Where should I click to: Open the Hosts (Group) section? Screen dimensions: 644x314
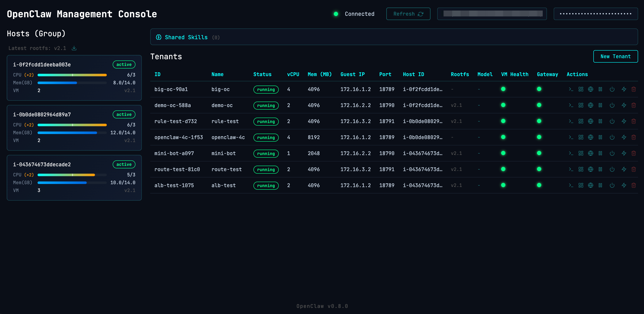(x=36, y=33)
